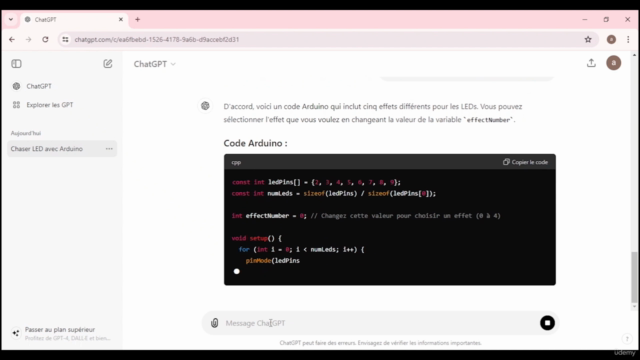Stop generating with the black stop button
Viewport: 640px width, 360px height.
coord(547,323)
